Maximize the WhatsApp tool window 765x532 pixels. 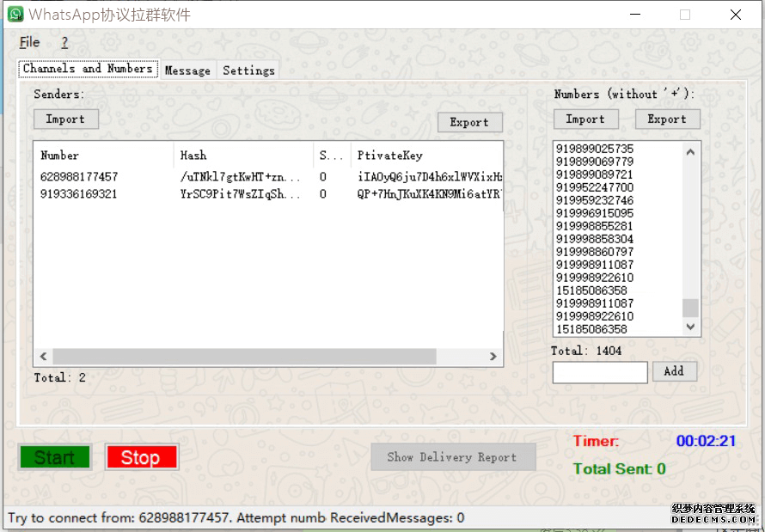pyautogui.click(x=685, y=15)
